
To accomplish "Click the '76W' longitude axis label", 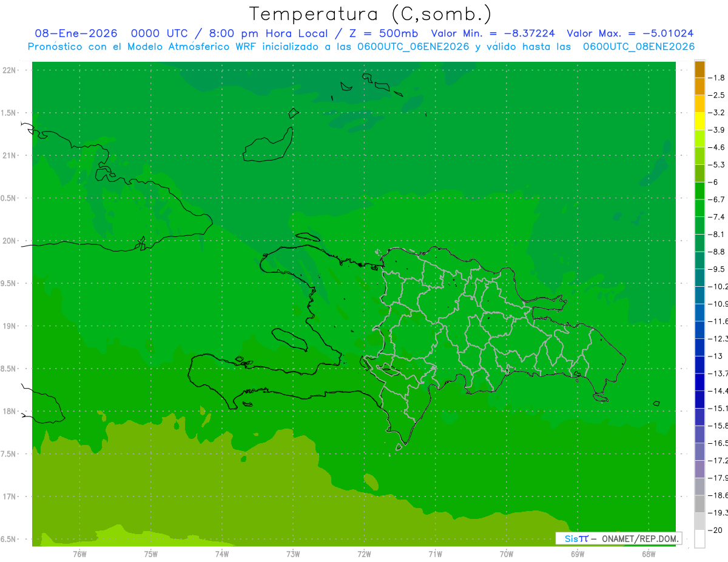I will (79, 554).
